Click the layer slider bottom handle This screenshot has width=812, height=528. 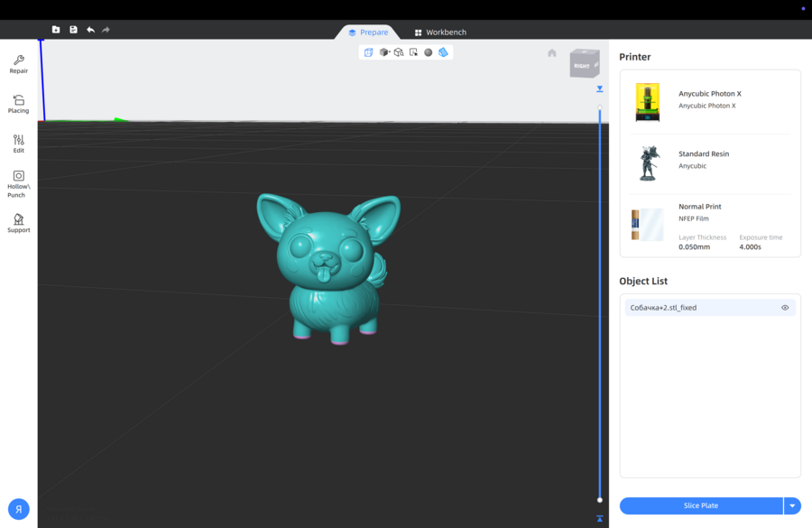point(600,499)
